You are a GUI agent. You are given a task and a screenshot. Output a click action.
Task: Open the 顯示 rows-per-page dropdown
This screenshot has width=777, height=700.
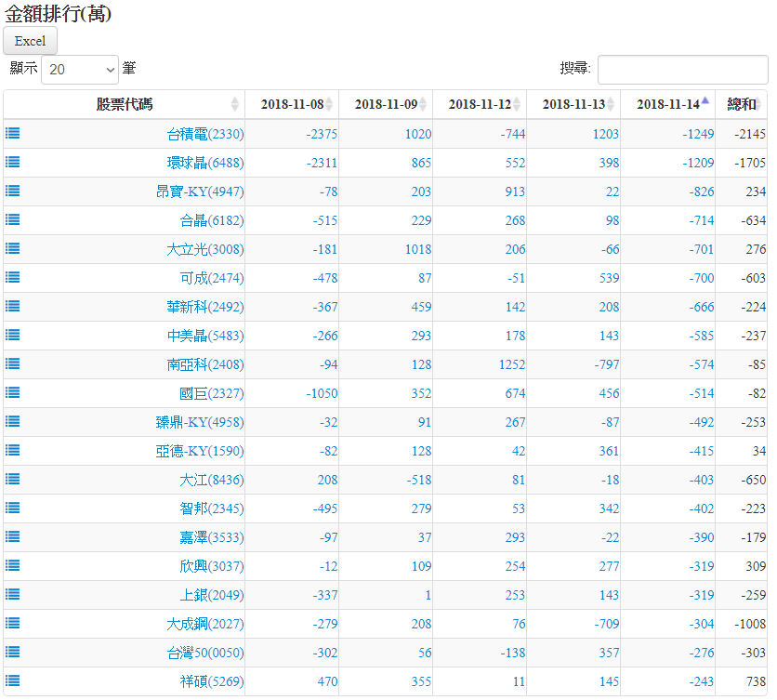(80, 69)
